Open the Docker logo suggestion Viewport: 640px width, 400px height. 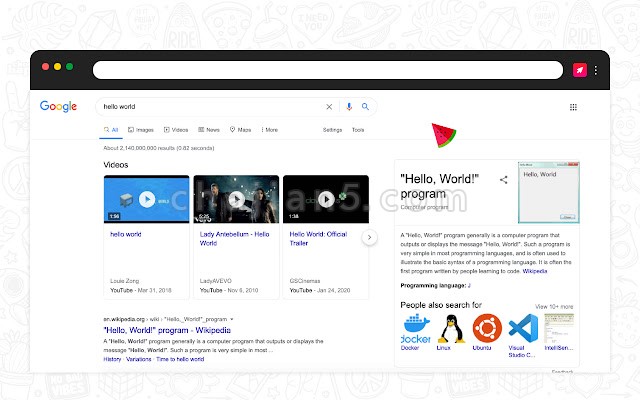click(416, 329)
